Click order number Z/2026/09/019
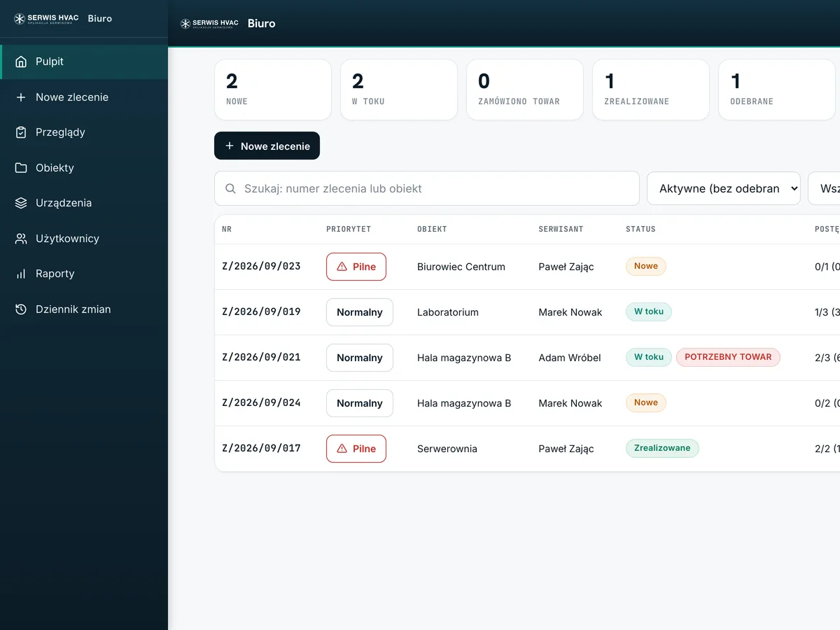The width and height of the screenshot is (840, 630). coord(261,311)
